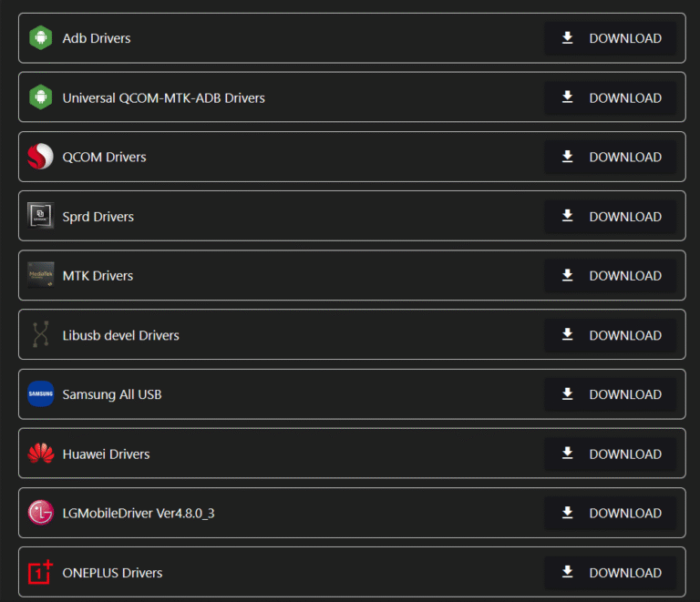
Task: Click the green Android icon beside Adb Drivers
Action: (x=40, y=38)
